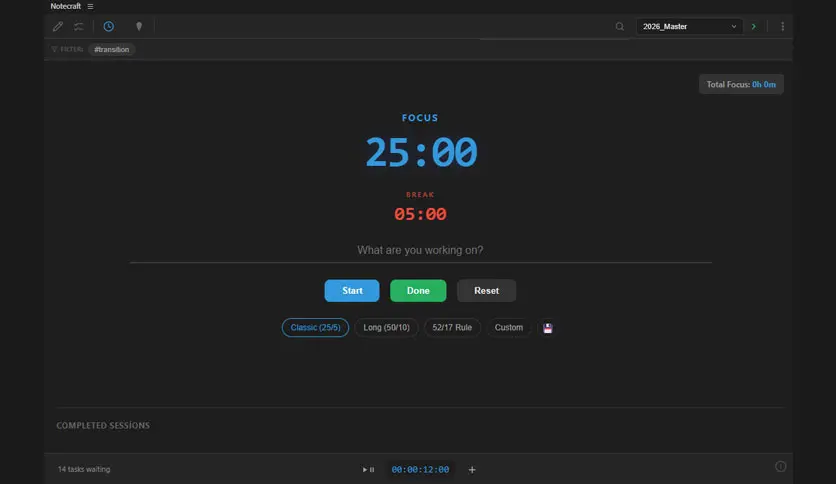Image resolution: width=836 pixels, height=484 pixels.
Task: Click the info icon in status bar
Action: pos(780,466)
